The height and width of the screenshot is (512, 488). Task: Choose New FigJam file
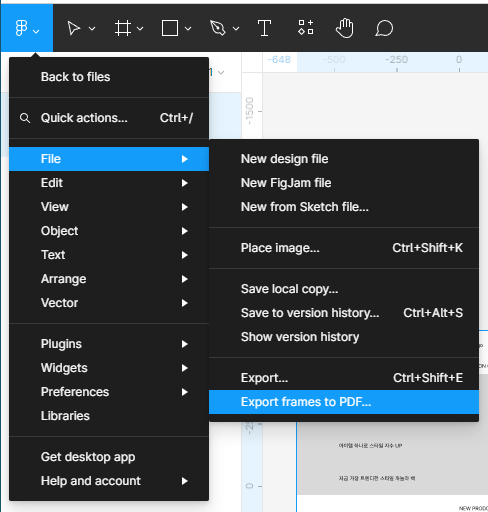pos(344,183)
